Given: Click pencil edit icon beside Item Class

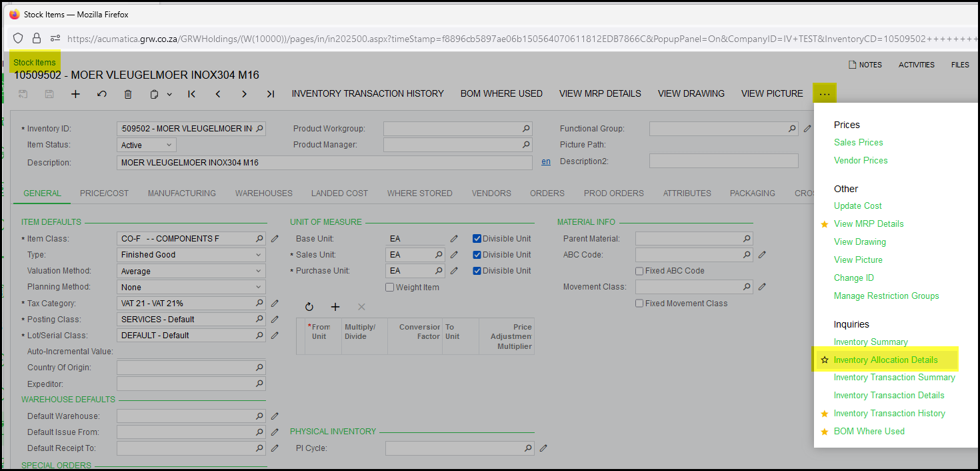Looking at the screenshot, I should (x=275, y=239).
